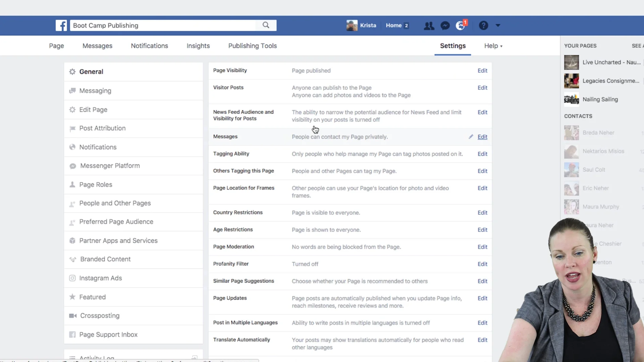Switch to the Publishing Tools tab

[x=252, y=46]
